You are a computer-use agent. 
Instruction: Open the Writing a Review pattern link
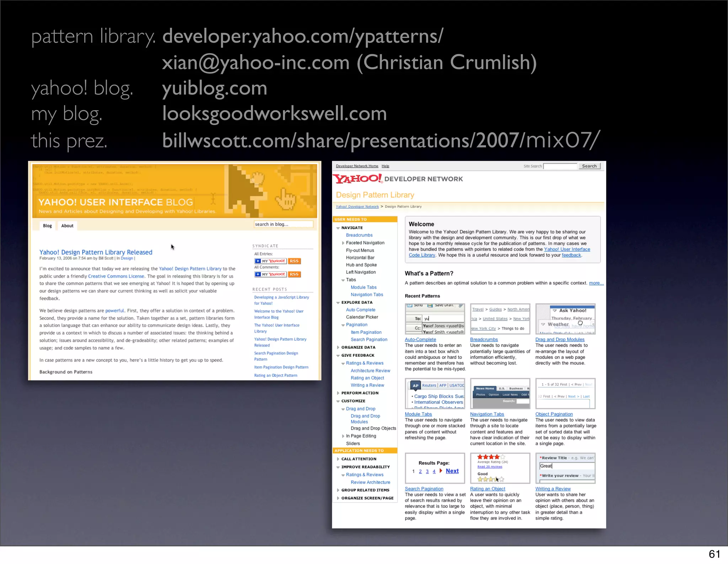coord(553,489)
